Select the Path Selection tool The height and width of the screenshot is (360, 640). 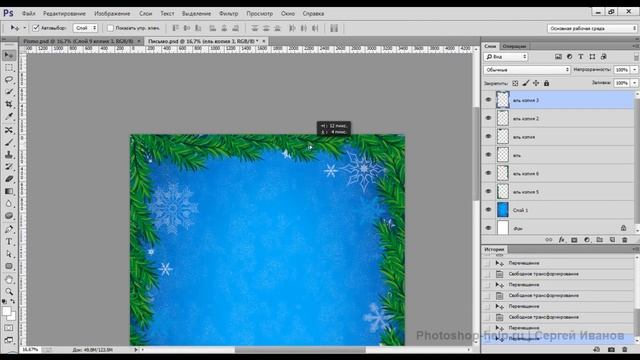tap(9, 254)
